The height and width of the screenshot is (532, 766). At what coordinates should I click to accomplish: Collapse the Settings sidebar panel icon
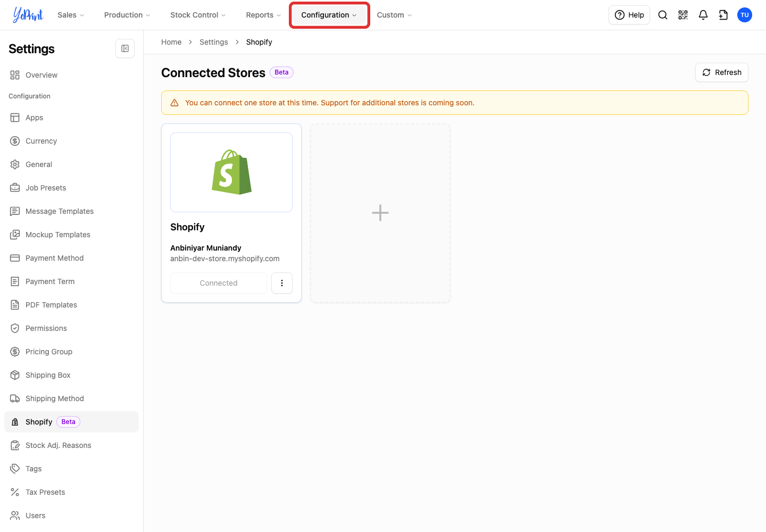125,48
